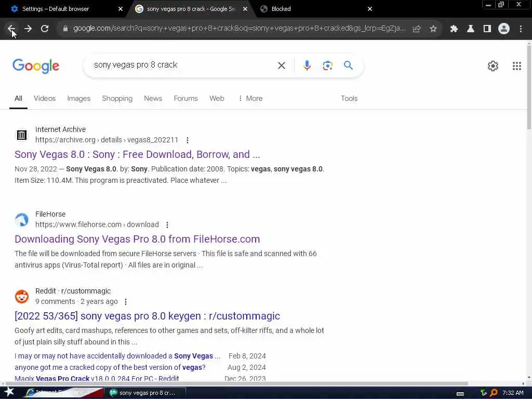Open Reddit result options menu

[126, 302]
